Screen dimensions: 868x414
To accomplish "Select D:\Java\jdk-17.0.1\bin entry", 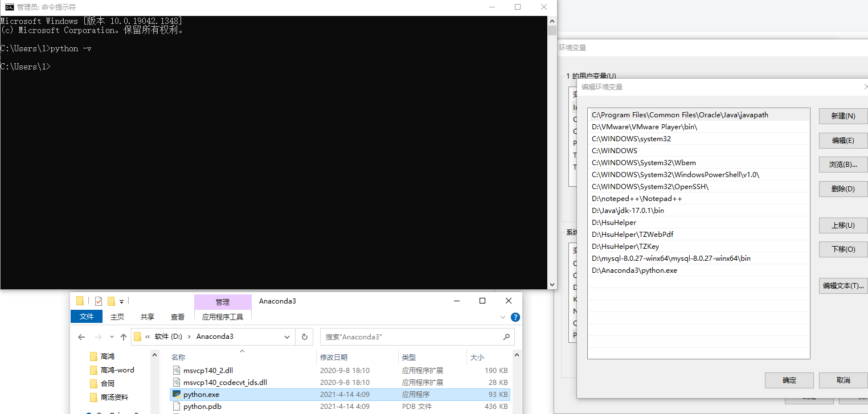I will 699,211.
